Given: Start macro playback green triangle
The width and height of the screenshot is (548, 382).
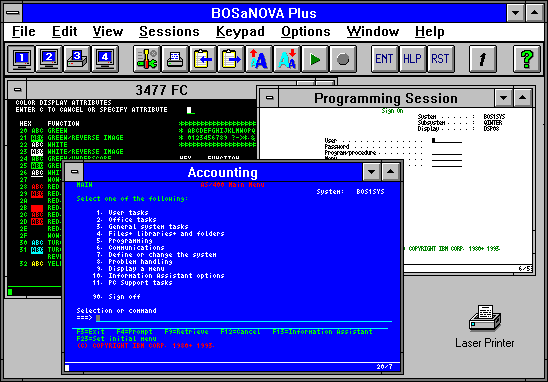Looking at the screenshot, I should tap(315, 59).
